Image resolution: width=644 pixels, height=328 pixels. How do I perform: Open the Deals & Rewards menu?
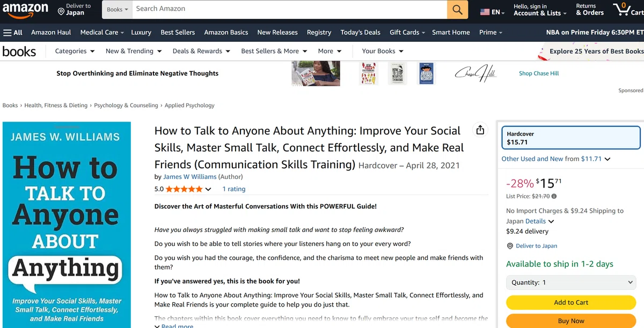point(201,51)
